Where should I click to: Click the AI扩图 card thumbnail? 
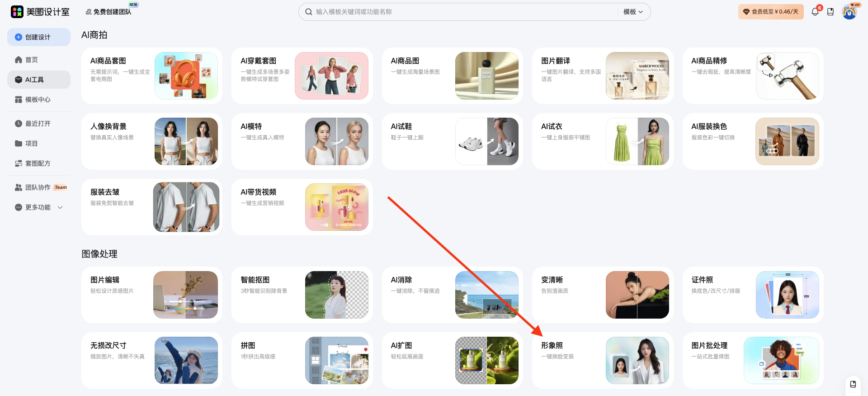point(487,360)
